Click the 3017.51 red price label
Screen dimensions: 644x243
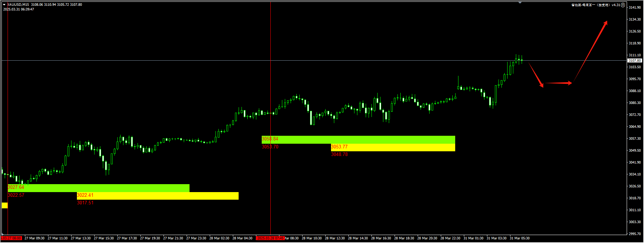[85, 203]
